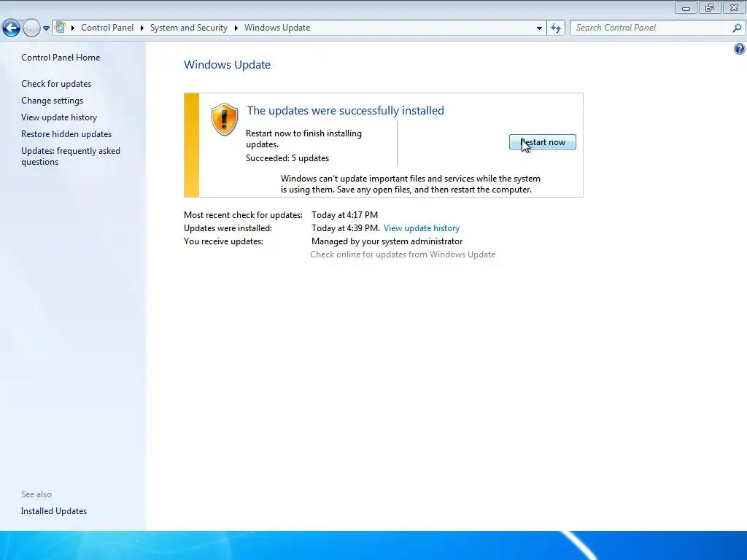Click 'Today at 4:17 PM' value
The height and width of the screenshot is (560, 747).
[344, 215]
